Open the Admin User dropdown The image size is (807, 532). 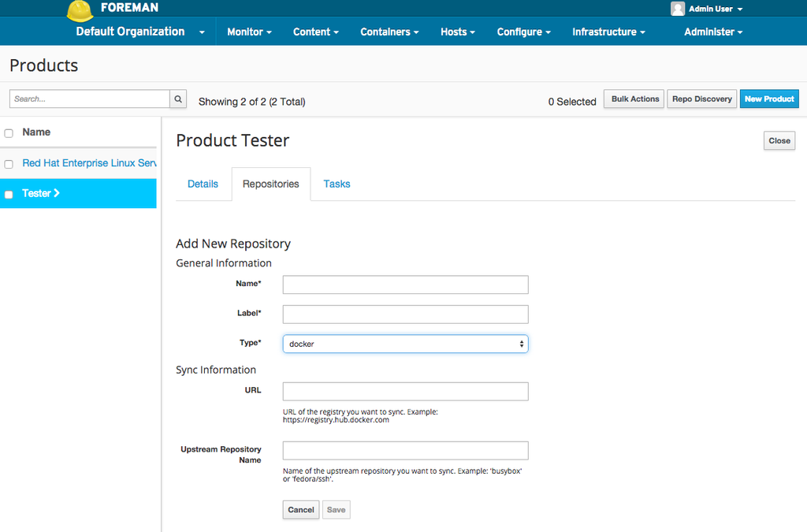point(716,9)
